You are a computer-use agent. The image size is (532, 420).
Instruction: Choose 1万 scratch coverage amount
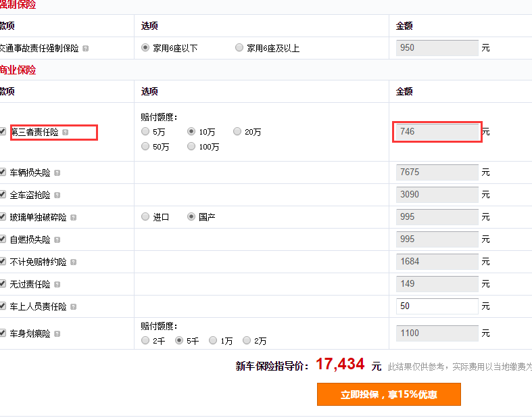[213, 340]
